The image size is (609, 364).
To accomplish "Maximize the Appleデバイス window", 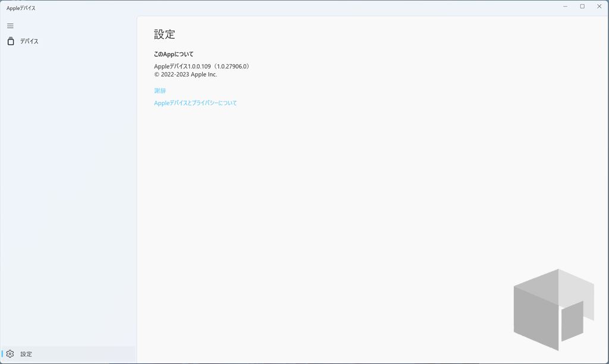I will click(x=582, y=7).
